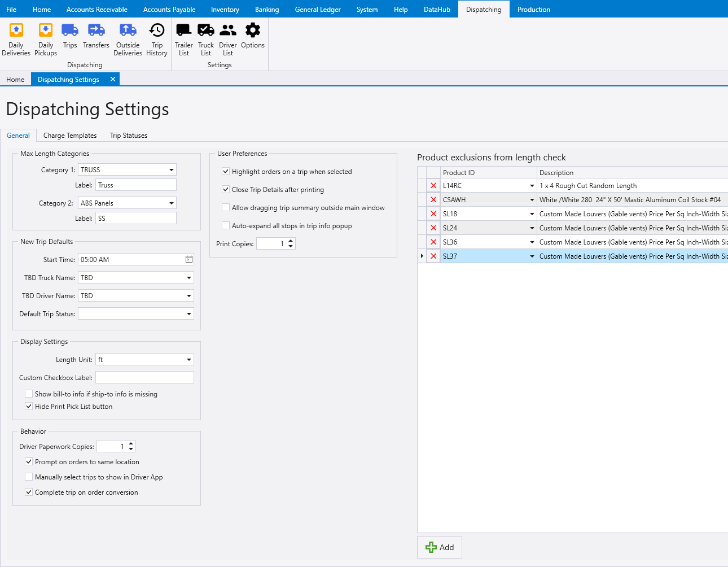The image size is (728, 567).
Task: Open the Transfers tool
Action: click(x=96, y=38)
